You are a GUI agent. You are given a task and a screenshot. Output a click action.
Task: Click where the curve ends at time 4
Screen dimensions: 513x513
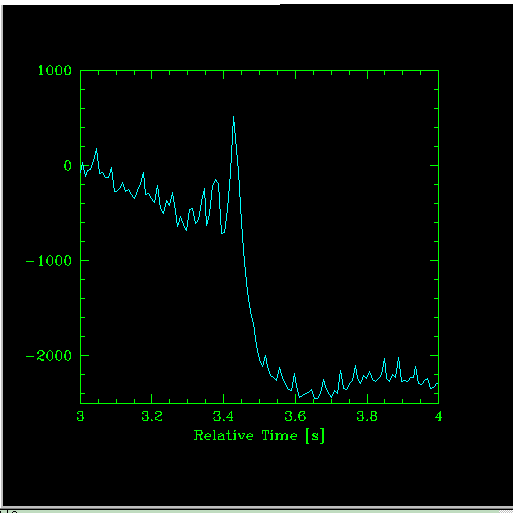pos(437,383)
